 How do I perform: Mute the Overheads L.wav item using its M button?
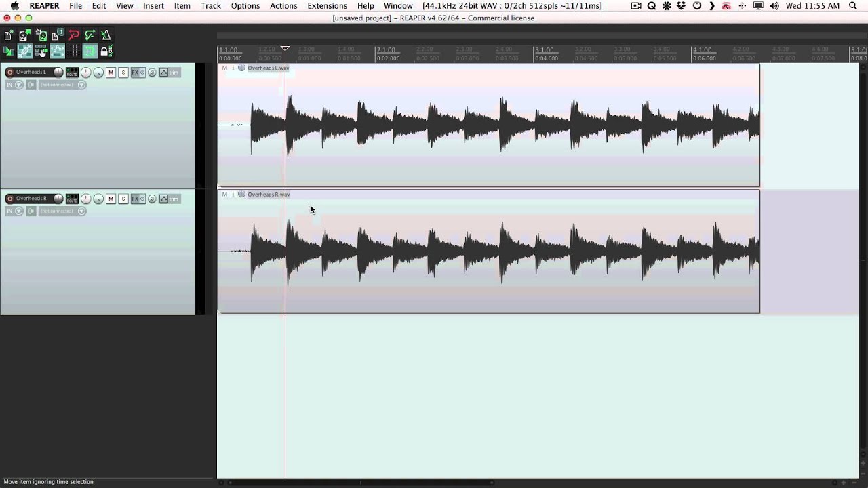tap(224, 68)
